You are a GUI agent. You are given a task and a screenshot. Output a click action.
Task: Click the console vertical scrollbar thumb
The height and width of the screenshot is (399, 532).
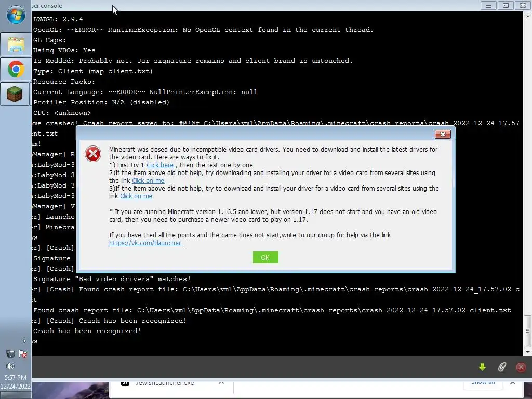527,331
